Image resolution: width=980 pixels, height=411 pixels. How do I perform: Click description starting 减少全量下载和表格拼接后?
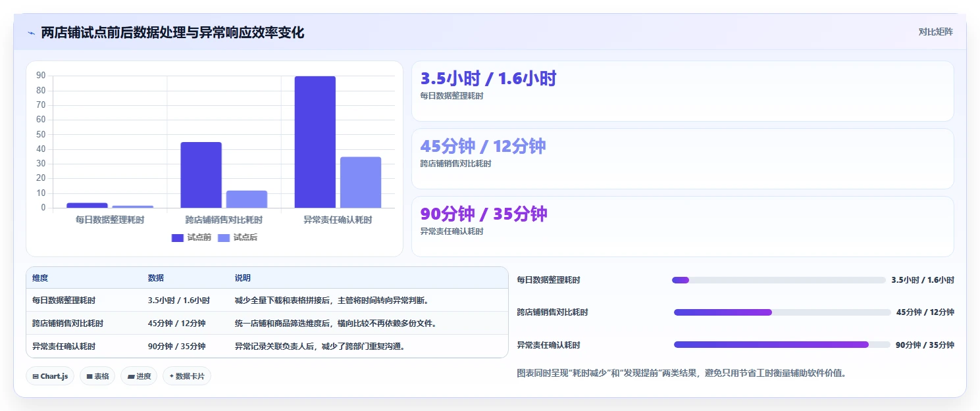[x=332, y=301]
